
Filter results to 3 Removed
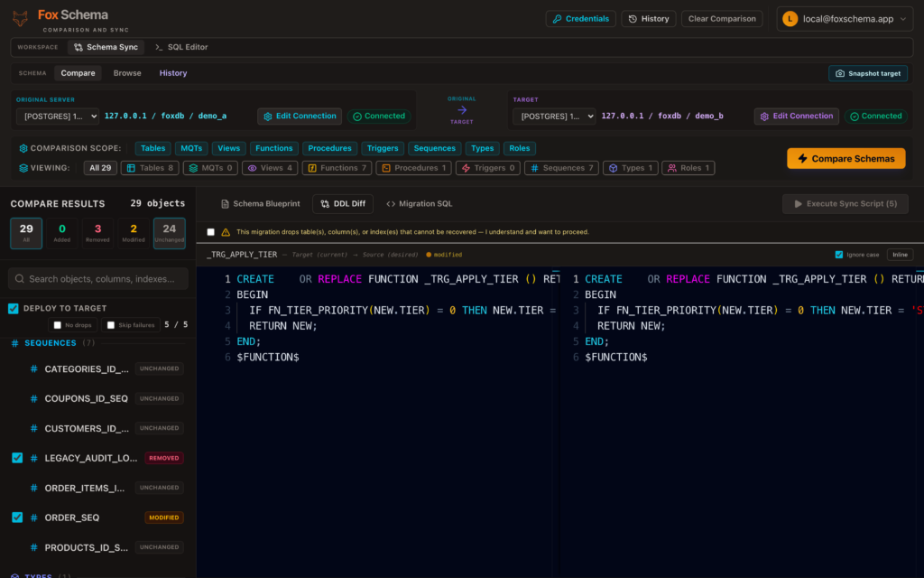(x=97, y=233)
